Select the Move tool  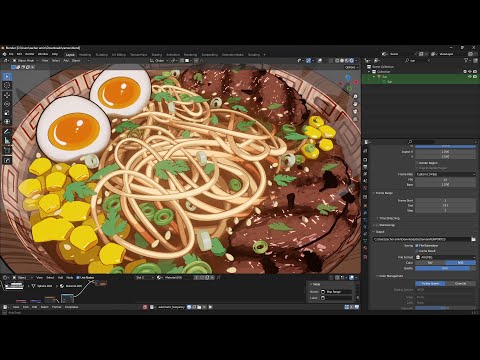click(7, 95)
